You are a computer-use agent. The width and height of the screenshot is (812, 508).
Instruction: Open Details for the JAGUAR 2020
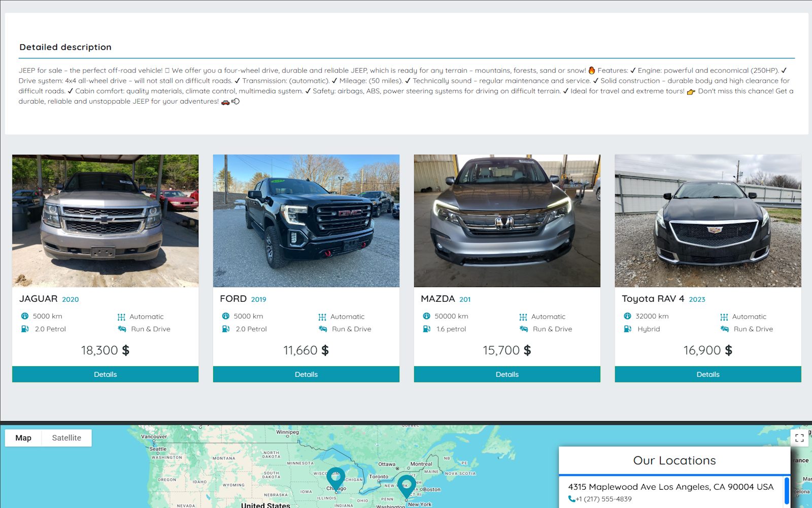105,374
